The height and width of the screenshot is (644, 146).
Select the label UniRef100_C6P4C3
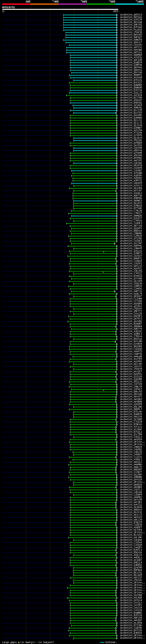131,389
